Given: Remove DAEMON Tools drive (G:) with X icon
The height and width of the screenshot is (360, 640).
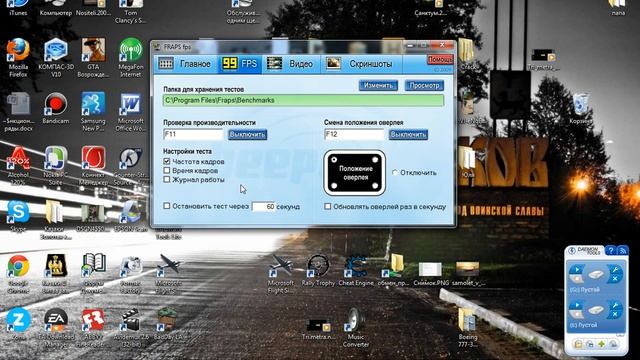Looking at the screenshot, I should pos(615,279).
